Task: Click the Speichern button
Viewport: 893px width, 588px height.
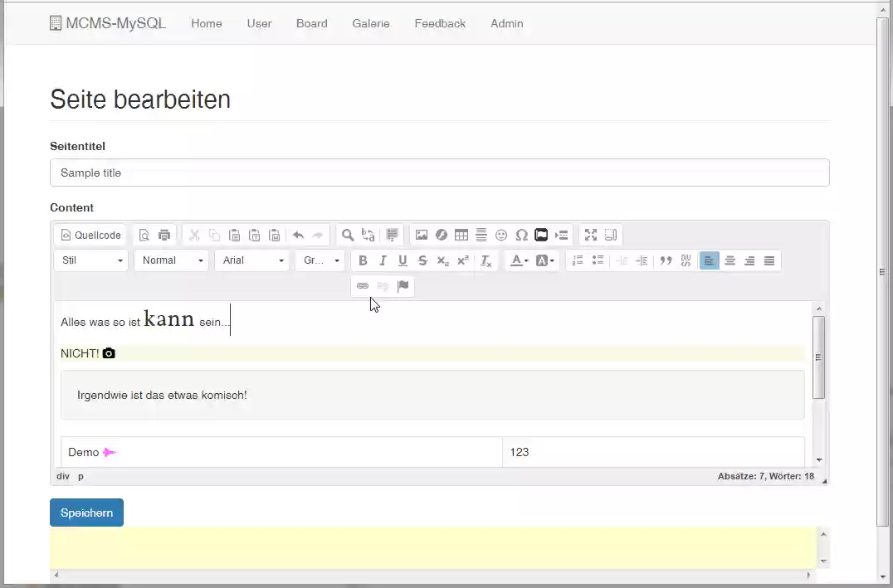Action: [x=86, y=512]
